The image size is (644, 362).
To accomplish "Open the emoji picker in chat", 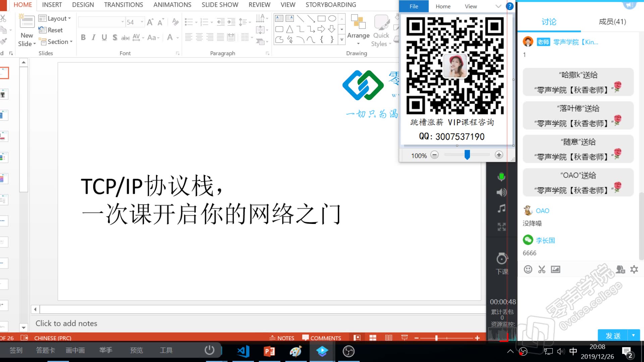I will (528, 269).
